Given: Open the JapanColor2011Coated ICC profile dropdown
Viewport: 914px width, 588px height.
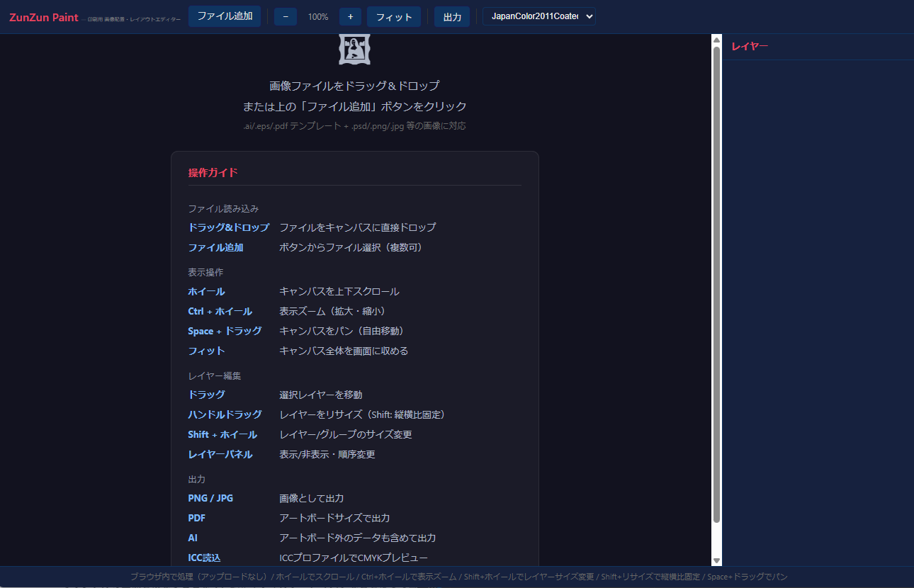Looking at the screenshot, I should pos(538,16).
